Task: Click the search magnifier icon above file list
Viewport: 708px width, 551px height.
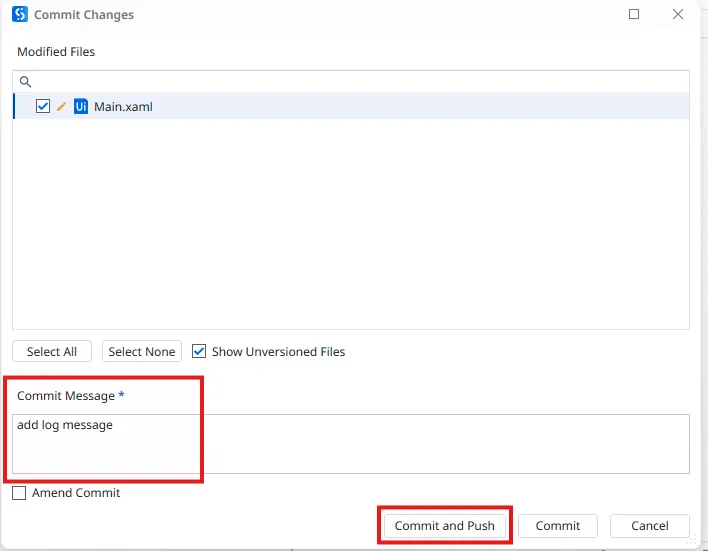Action: pos(26,82)
